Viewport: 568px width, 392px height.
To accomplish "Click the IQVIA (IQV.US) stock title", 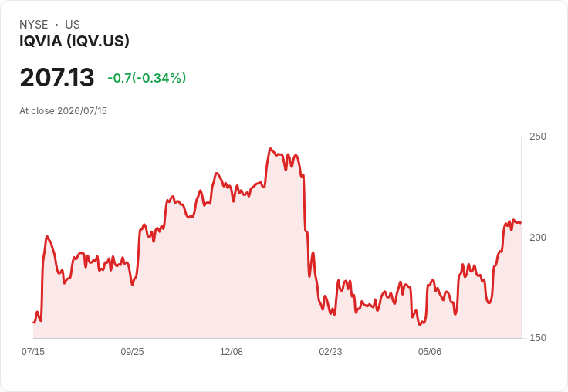I will 74,41.
